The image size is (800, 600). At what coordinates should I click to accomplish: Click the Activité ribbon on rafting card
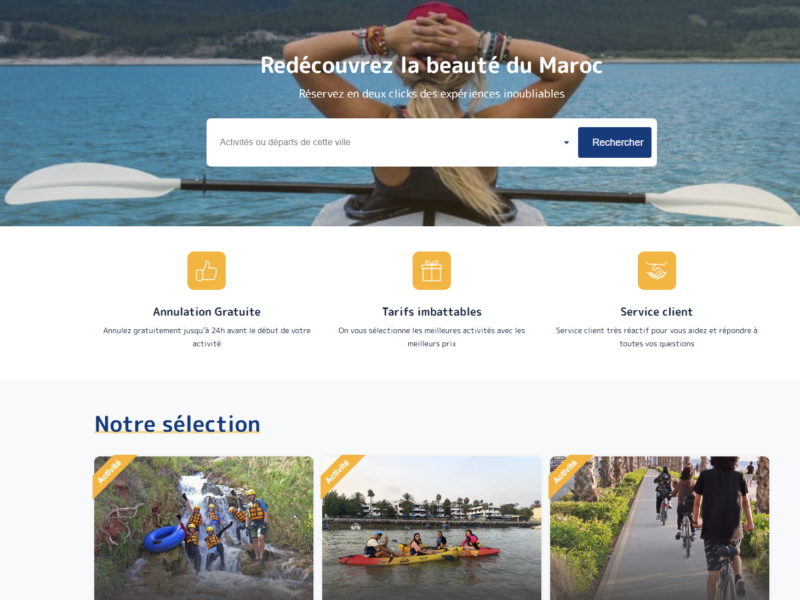pyautogui.click(x=110, y=472)
